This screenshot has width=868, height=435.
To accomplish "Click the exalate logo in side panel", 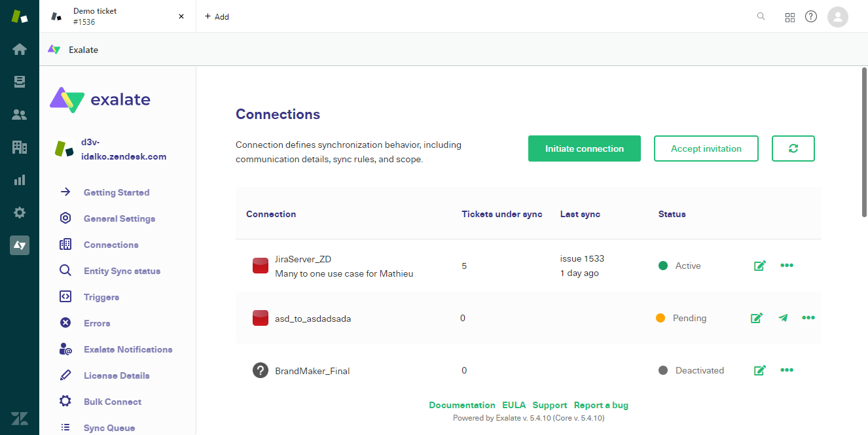I will [x=100, y=99].
